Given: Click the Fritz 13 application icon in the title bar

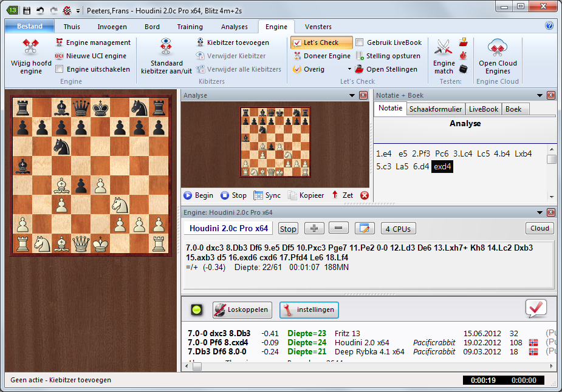Looking at the screenshot, I should click(13, 10).
